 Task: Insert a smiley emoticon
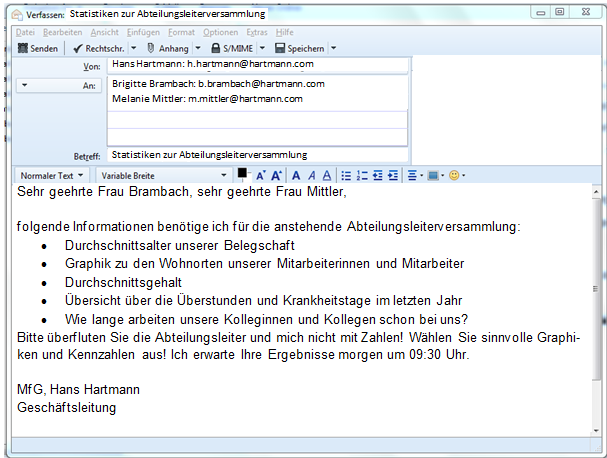454,176
